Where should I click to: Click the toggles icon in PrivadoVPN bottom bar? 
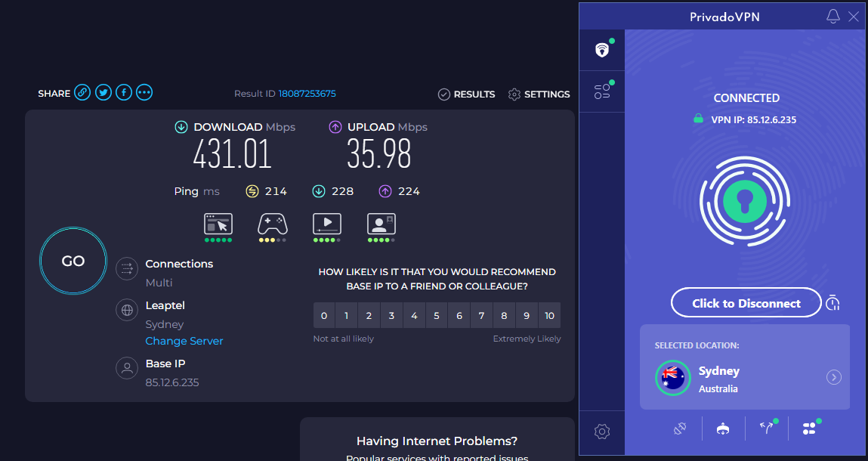pos(809,429)
